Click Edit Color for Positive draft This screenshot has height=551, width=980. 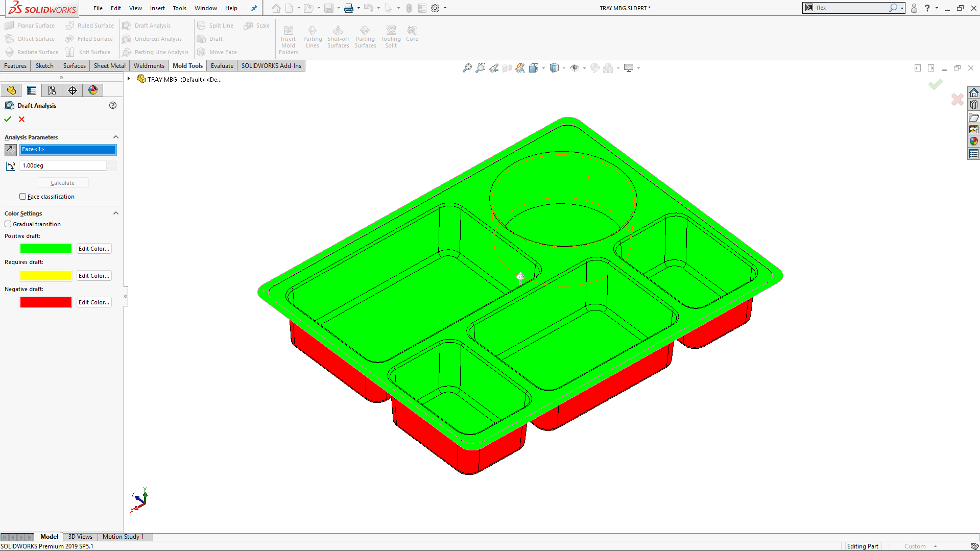point(94,249)
